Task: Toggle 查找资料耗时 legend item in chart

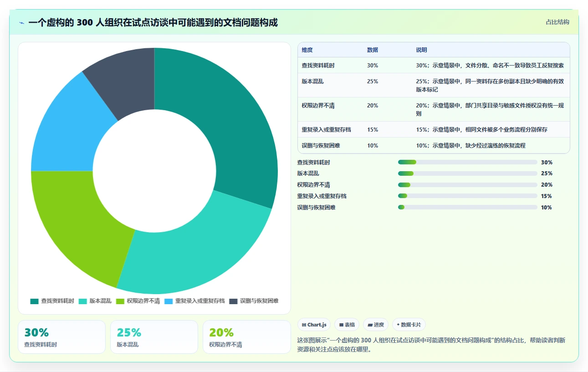Action: click(x=52, y=301)
